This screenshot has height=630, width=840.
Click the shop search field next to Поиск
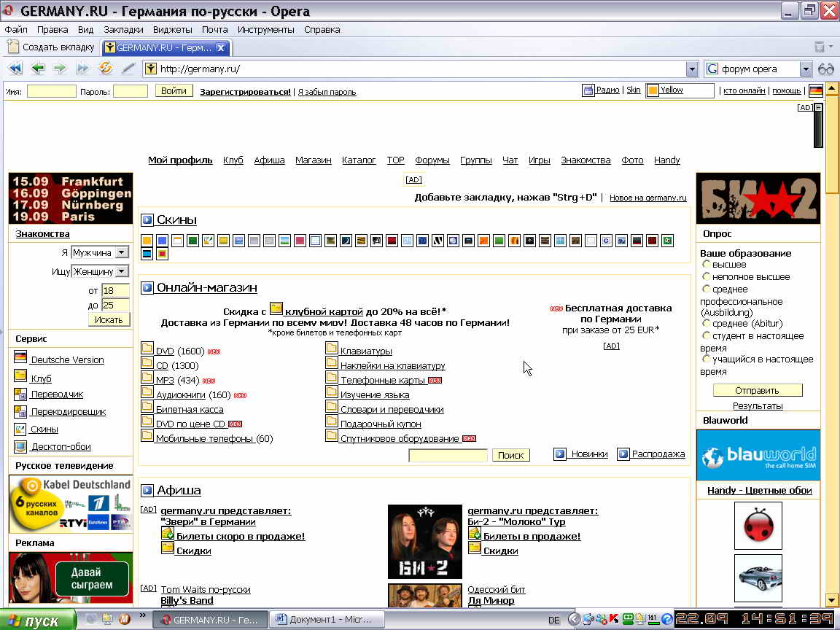[x=448, y=455]
